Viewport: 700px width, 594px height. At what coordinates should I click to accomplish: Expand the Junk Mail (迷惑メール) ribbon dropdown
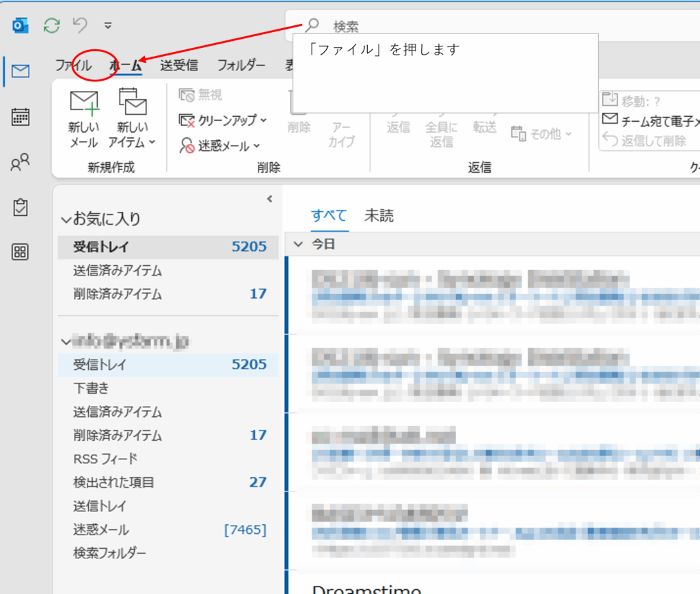click(x=219, y=146)
